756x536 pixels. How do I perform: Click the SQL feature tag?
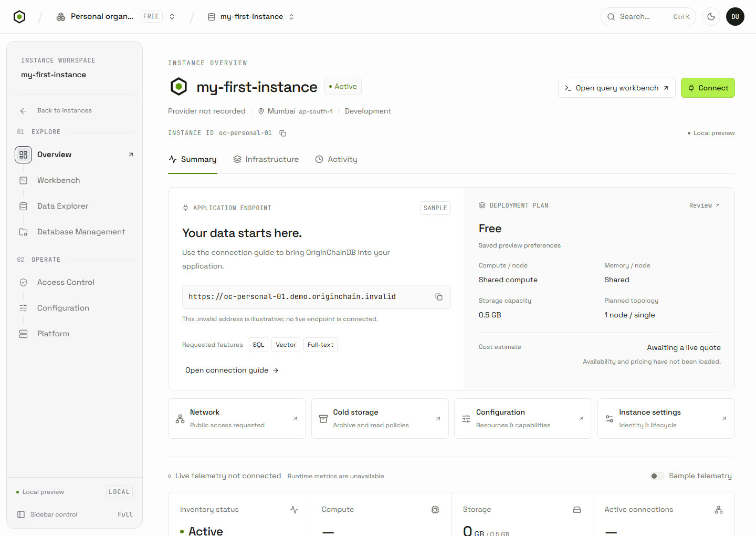258,345
